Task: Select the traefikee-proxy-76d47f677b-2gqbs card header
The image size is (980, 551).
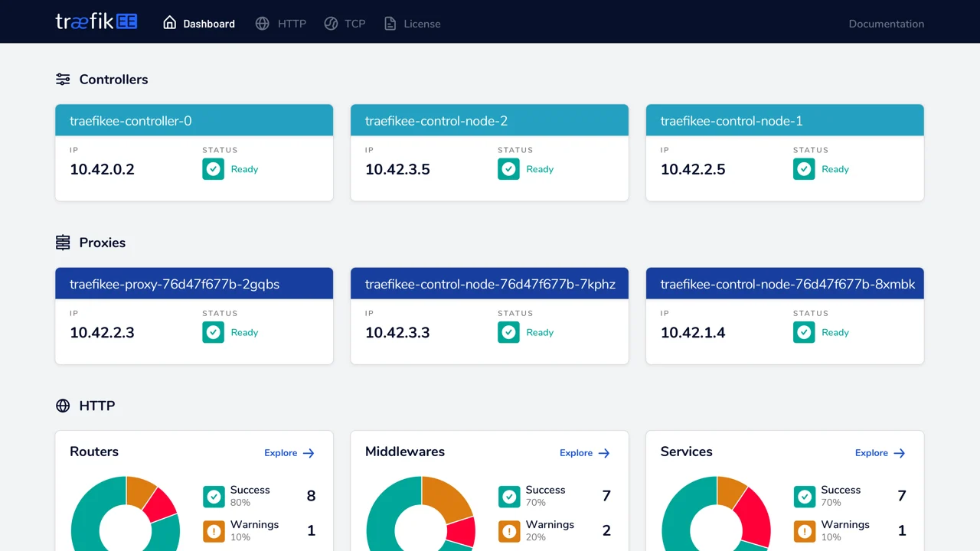Action: pyautogui.click(x=194, y=284)
